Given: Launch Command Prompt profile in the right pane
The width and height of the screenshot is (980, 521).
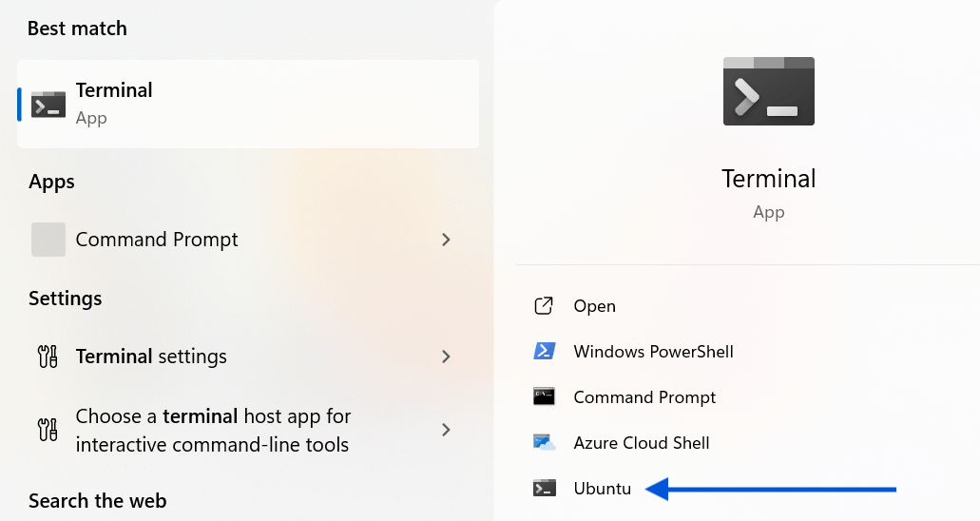Looking at the screenshot, I should click(644, 397).
